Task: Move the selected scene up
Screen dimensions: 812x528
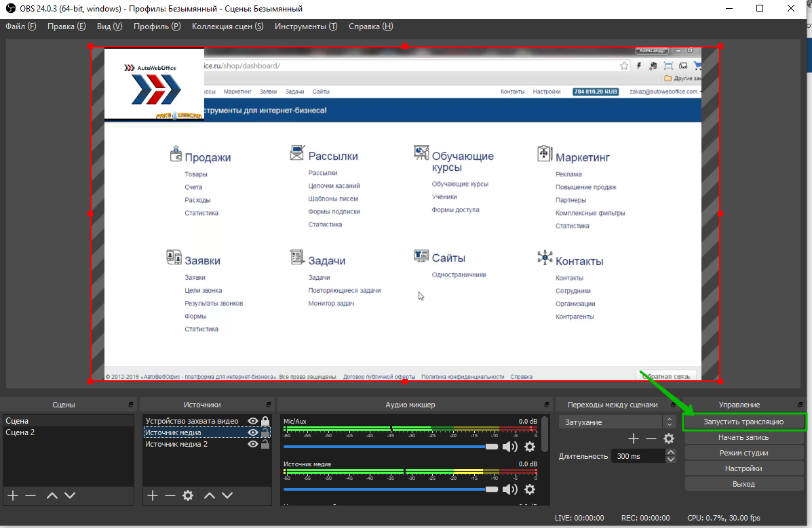Action: click(x=52, y=495)
